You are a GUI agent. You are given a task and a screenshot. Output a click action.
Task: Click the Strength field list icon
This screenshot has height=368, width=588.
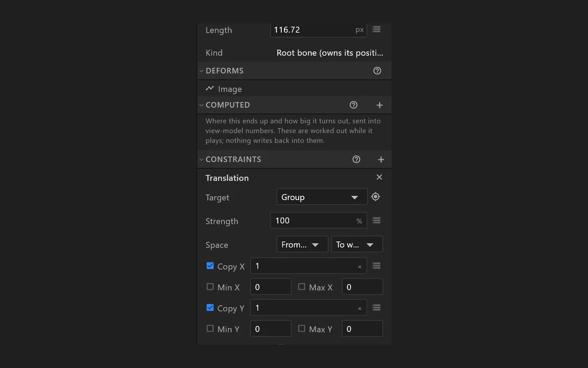376,220
